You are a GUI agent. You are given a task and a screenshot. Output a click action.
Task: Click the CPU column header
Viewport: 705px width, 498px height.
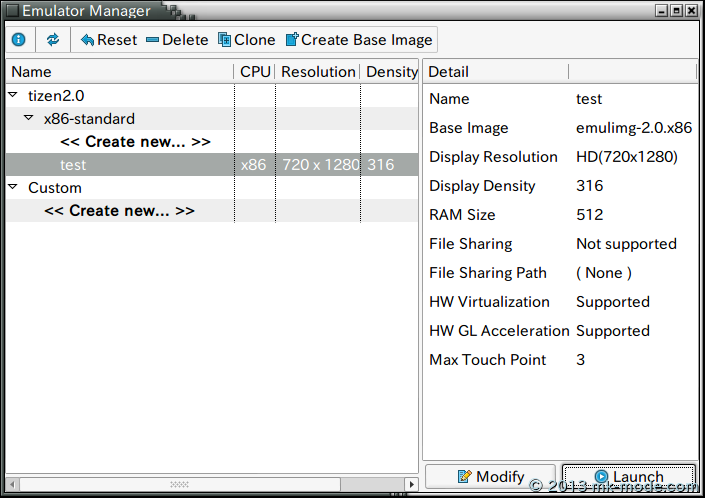(x=255, y=72)
